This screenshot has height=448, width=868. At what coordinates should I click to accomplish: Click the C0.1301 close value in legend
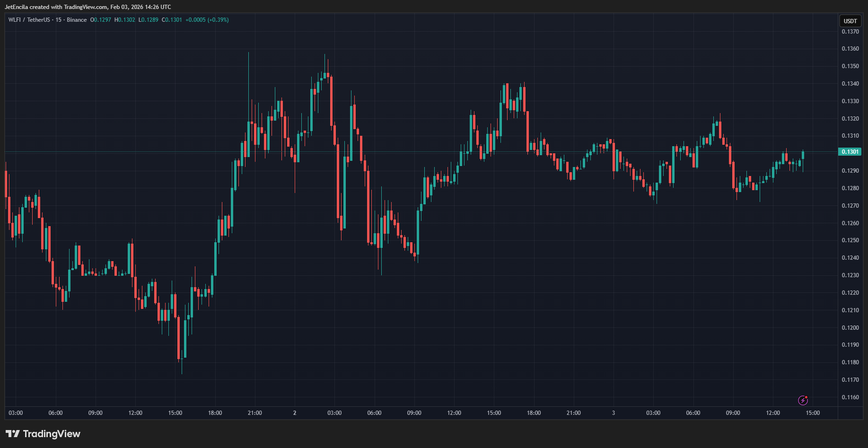pyautogui.click(x=172, y=20)
